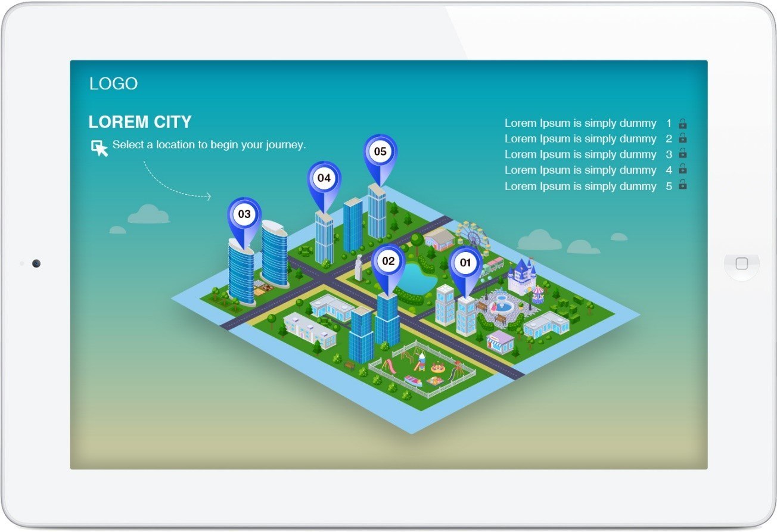
Task: Click the LOREM CITY heading
Action: coord(140,122)
